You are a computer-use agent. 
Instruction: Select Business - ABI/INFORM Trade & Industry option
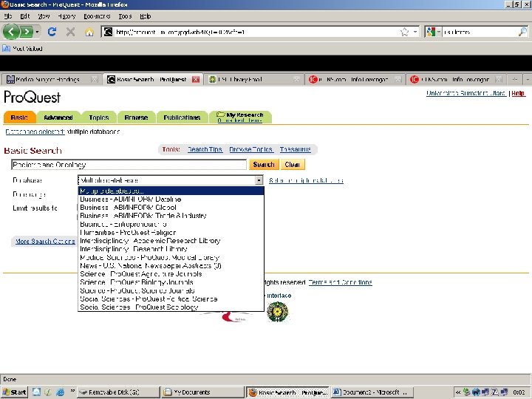click(x=171, y=216)
